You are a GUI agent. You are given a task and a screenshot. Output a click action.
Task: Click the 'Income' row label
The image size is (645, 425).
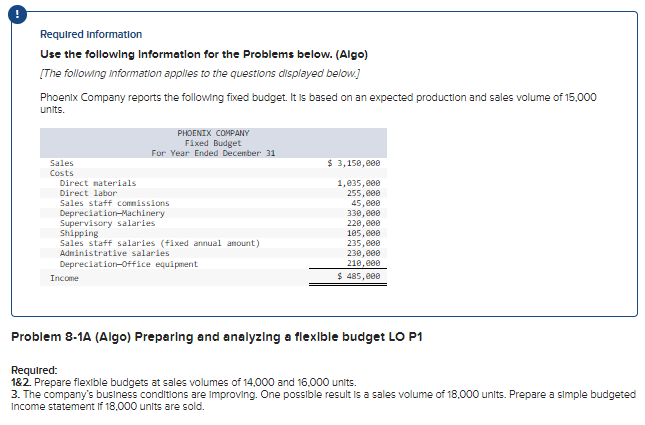[64, 278]
